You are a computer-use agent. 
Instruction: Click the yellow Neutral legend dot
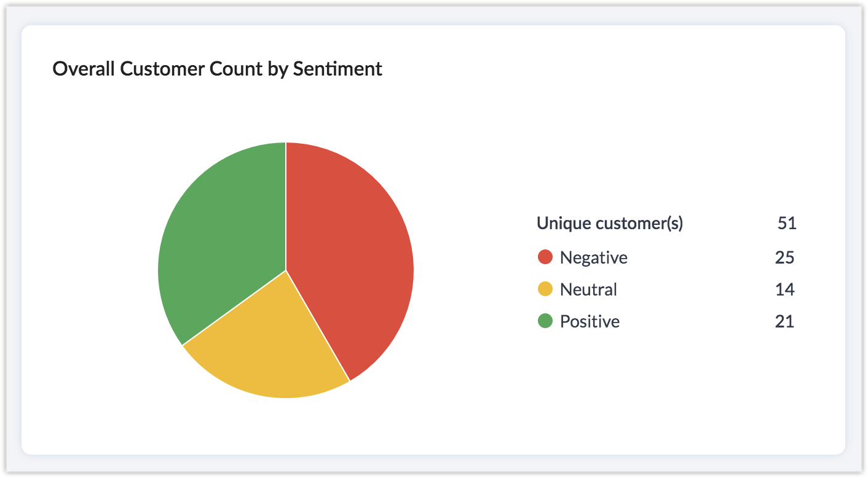click(x=545, y=289)
